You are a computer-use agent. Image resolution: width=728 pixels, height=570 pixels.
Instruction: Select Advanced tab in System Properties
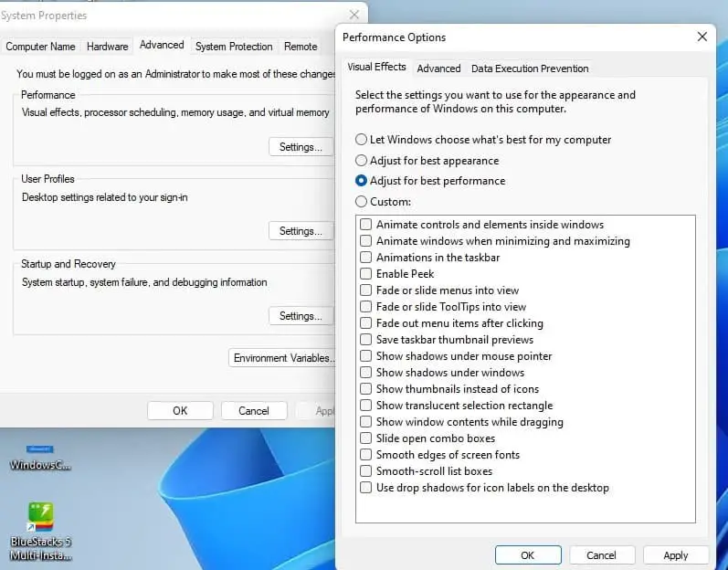tap(162, 45)
